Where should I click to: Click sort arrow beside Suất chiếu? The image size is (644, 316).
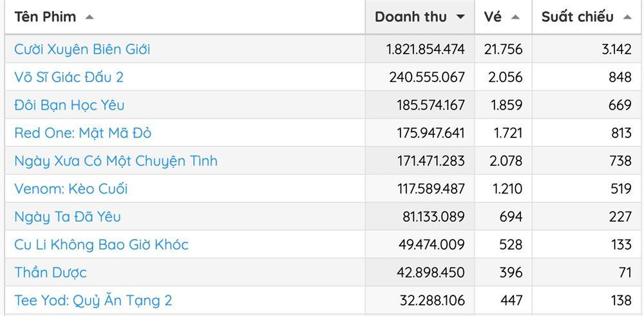click(627, 17)
